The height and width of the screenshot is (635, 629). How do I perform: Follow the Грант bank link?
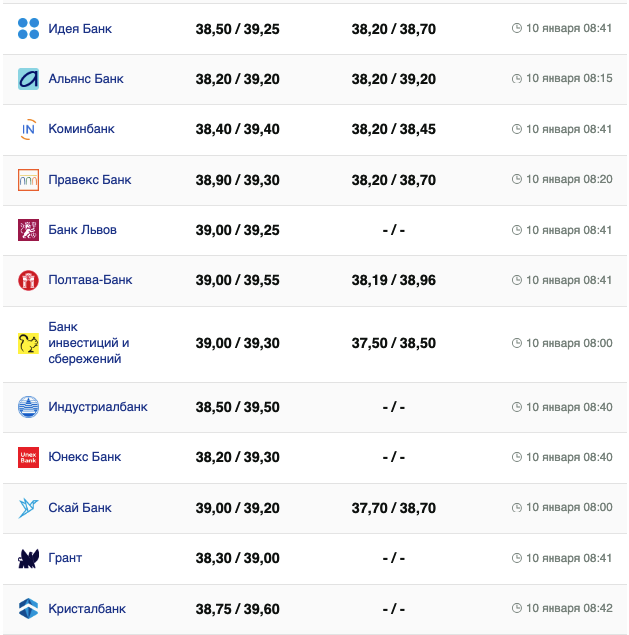tap(65, 558)
